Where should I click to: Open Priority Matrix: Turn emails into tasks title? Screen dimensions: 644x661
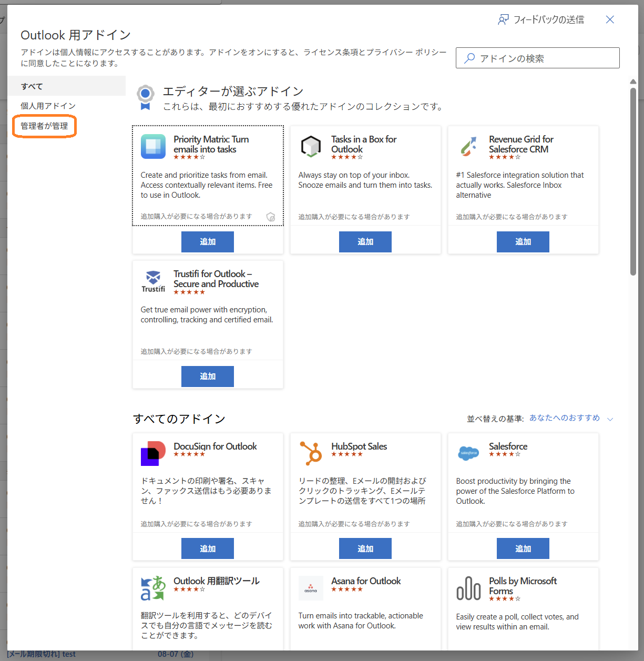pos(211,144)
